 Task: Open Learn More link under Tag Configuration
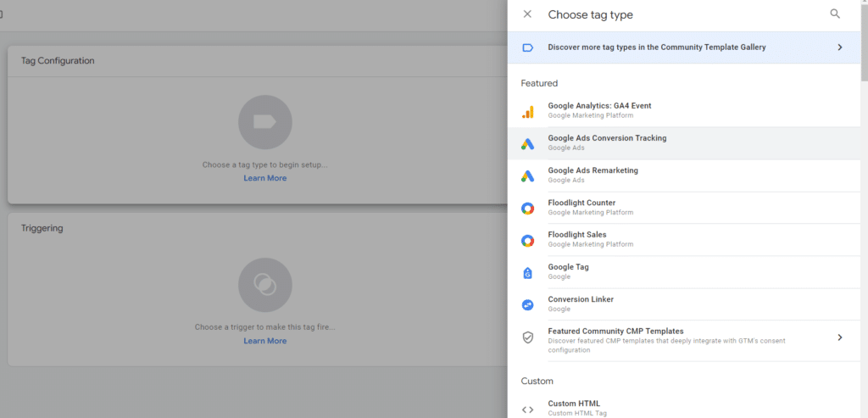pyautogui.click(x=265, y=178)
